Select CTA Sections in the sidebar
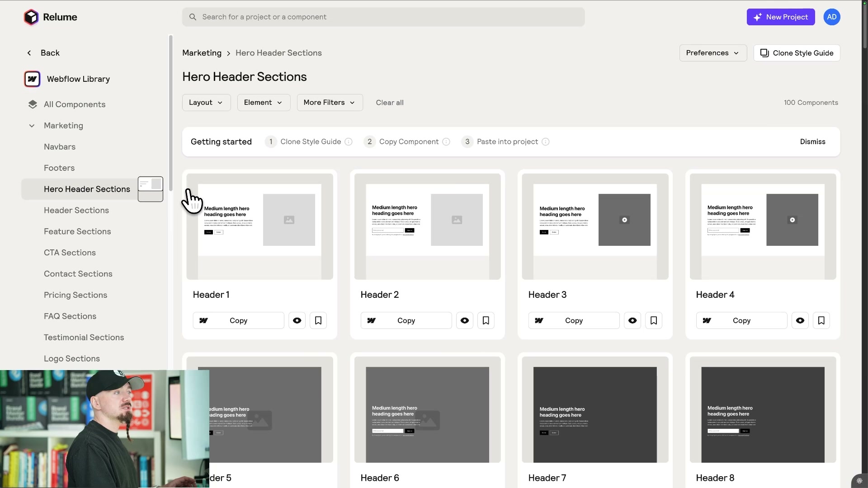This screenshot has width=868, height=488. point(70,253)
